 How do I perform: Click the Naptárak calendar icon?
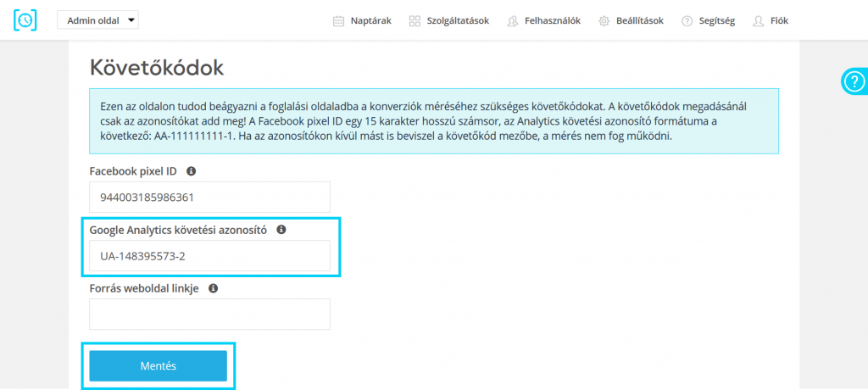click(x=338, y=21)
